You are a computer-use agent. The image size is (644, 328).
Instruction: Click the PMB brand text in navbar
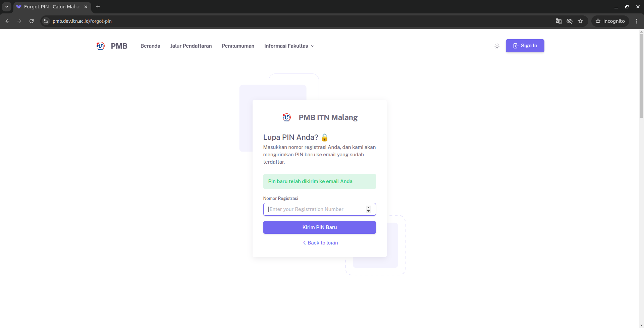click(x=119, y=46)
